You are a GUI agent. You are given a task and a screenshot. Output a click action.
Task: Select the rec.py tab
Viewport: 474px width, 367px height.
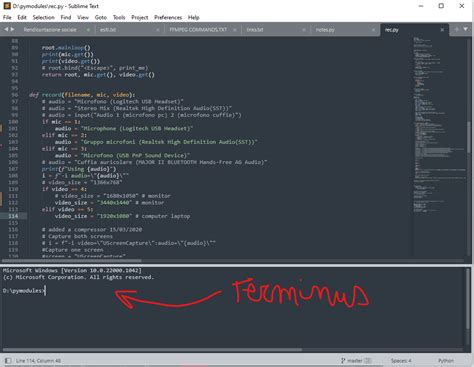tap(392, 30)
